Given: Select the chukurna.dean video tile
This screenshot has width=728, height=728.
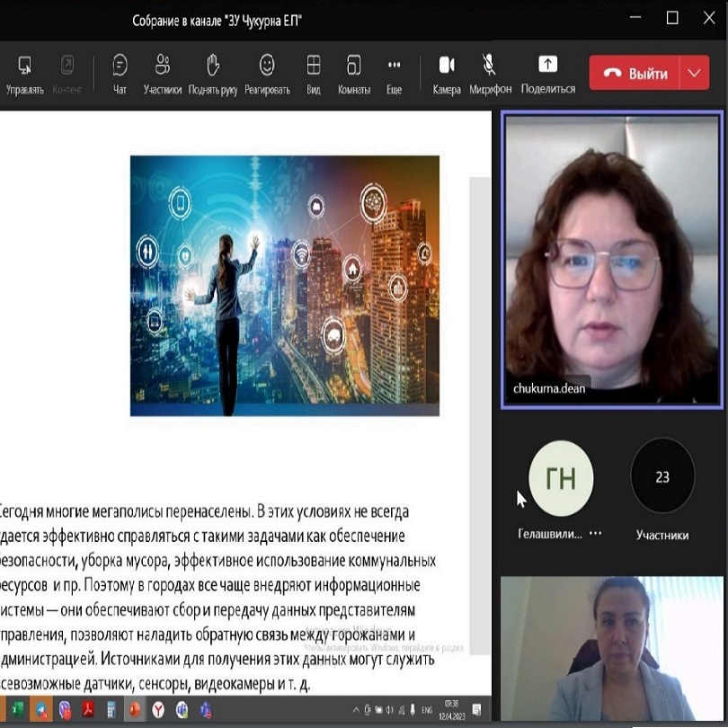Looking at the screenshot, I should tap(612, 260).
